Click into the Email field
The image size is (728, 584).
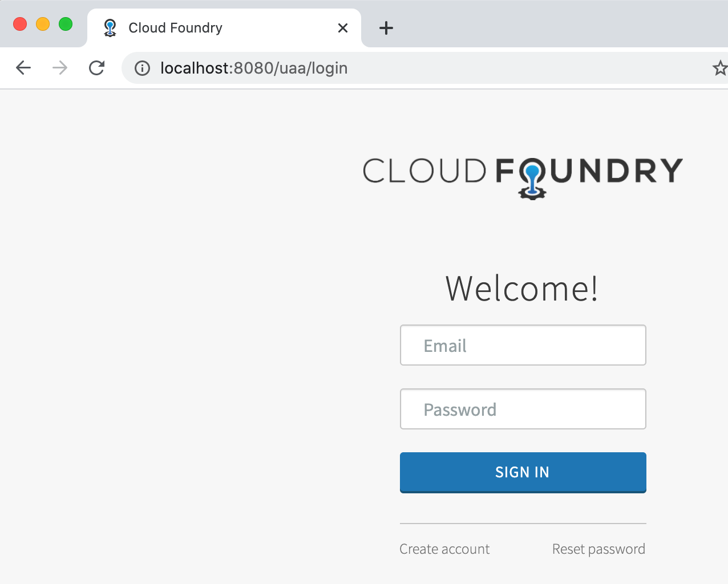[523, 346]
